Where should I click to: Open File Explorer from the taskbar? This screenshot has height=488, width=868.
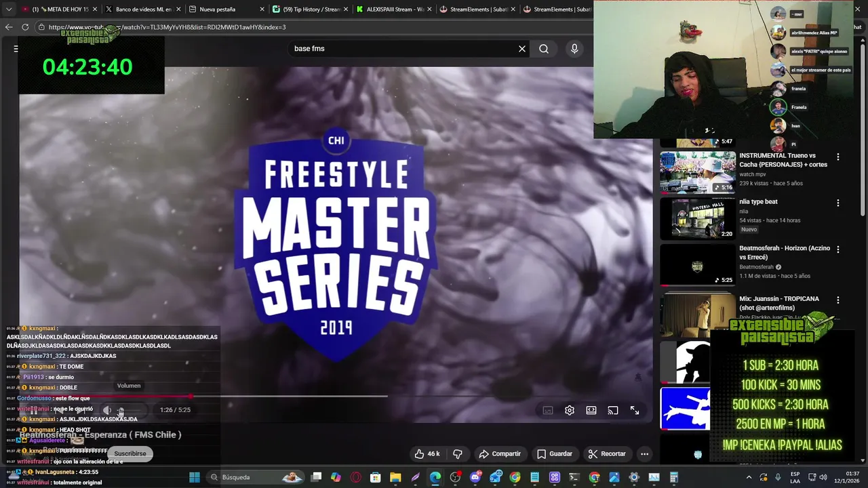pyautogui.click(x=395, y=477)
